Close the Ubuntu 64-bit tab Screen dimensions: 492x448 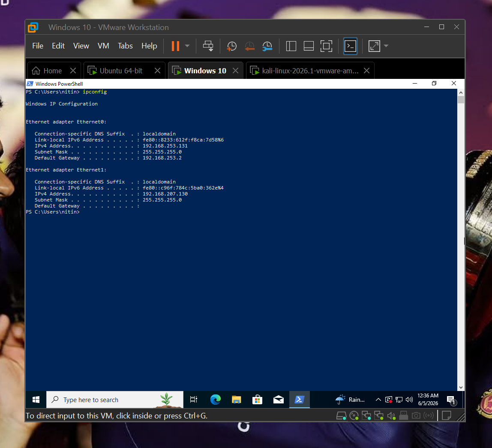158,71
